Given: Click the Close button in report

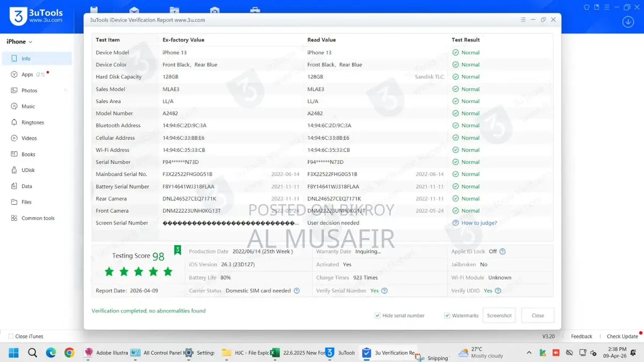Looking at the screenshot, I should (538, 315).
